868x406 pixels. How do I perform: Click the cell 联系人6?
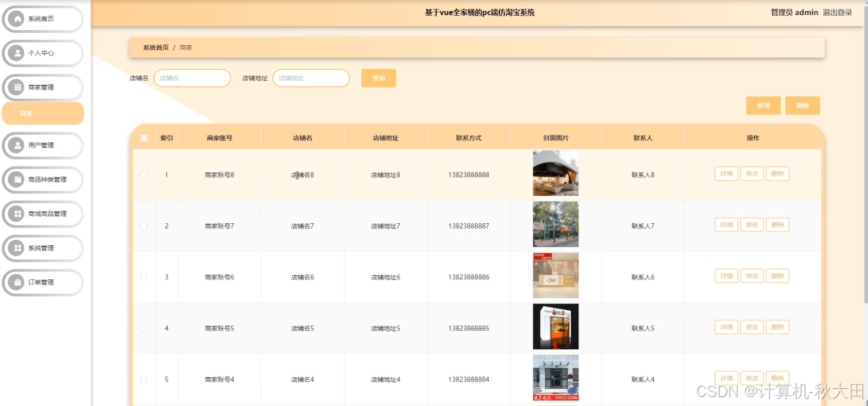(x=643, y=277)
